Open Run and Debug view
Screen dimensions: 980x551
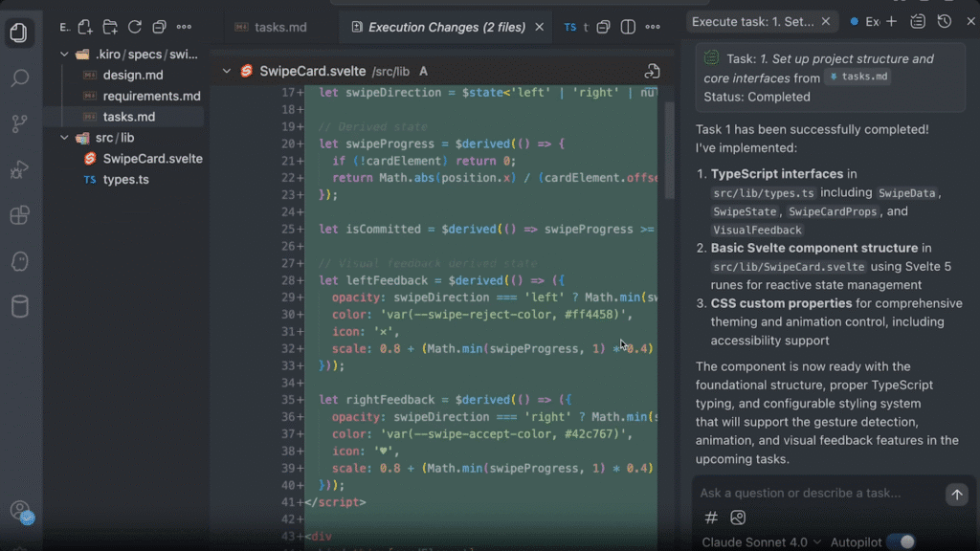19,169
